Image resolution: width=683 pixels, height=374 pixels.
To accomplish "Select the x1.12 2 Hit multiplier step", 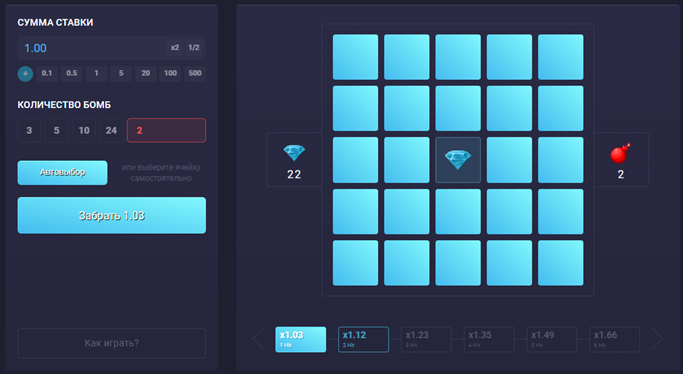I will coord(363,339).
